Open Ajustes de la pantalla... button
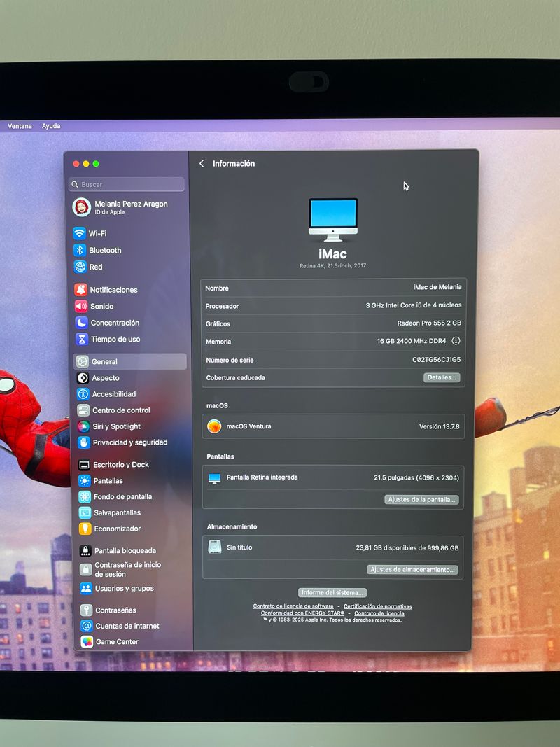 (421, 499)
